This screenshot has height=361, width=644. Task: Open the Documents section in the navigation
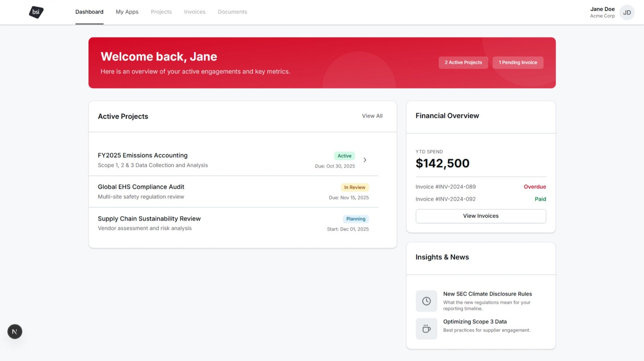point(232,12)
